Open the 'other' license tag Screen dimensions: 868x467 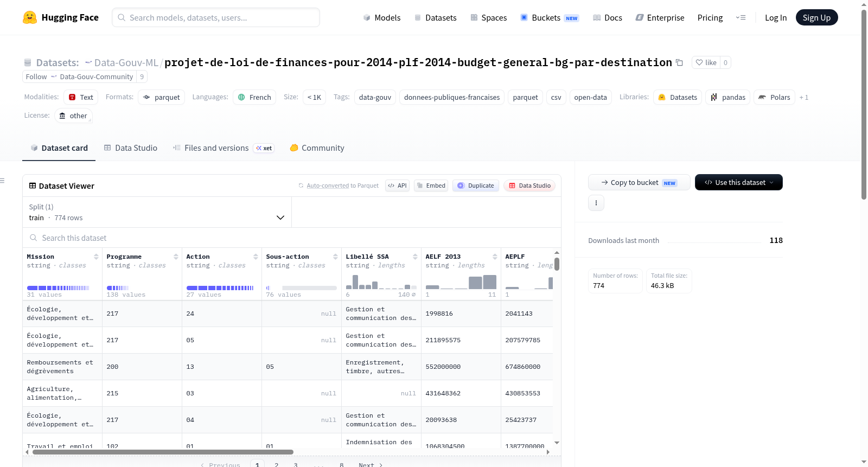(73, 116)
